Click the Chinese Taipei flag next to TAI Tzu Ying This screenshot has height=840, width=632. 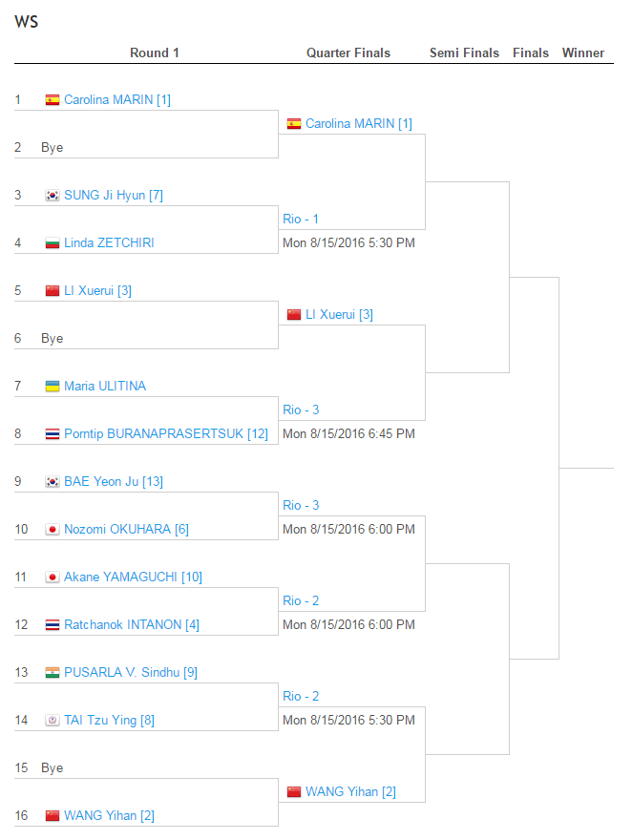coord(53,720)
